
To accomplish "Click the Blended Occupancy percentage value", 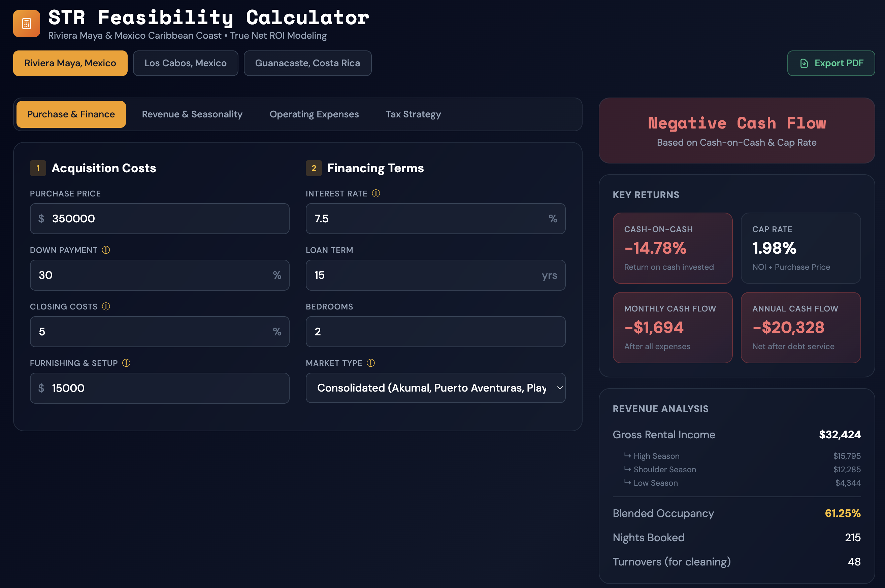I will [x=843, y=513].
